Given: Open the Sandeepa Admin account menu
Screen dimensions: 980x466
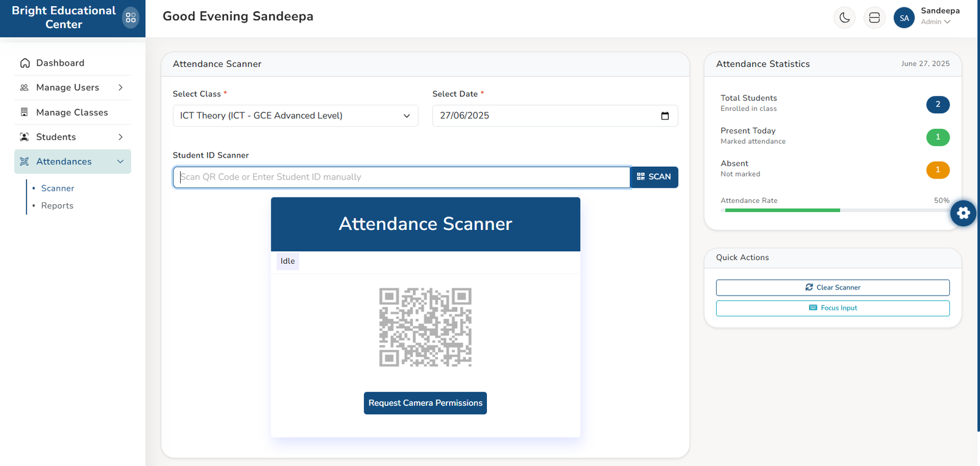Looking at the screenshot, I should click(x=939, y=17).
